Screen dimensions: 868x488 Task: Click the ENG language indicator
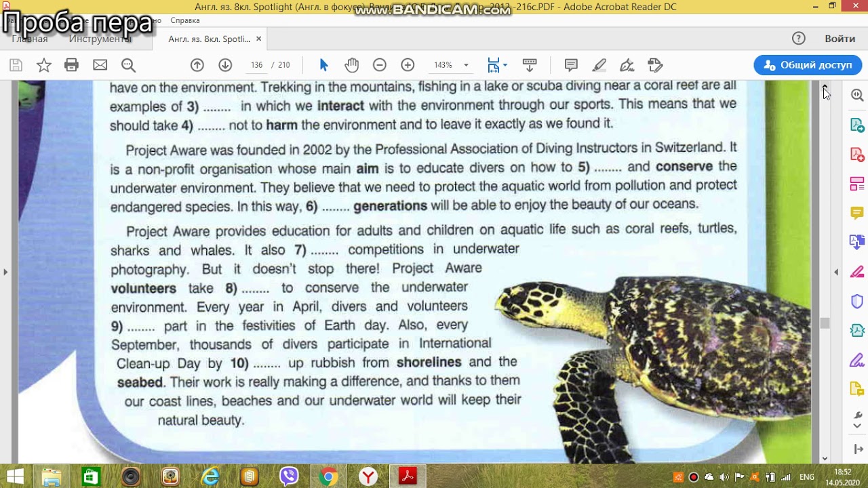tap(807, 477)
